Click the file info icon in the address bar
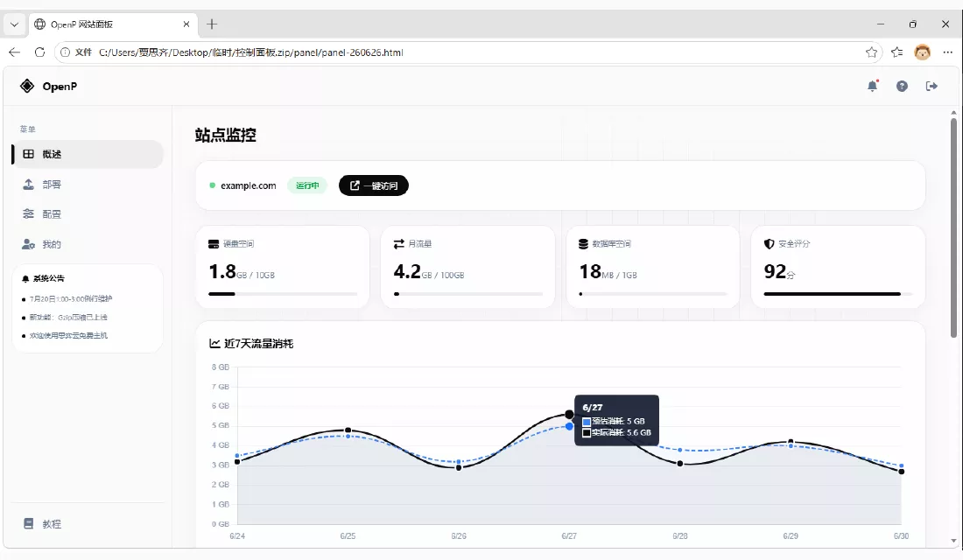This screenshot has width=963, height=560. tap(65, 52)
